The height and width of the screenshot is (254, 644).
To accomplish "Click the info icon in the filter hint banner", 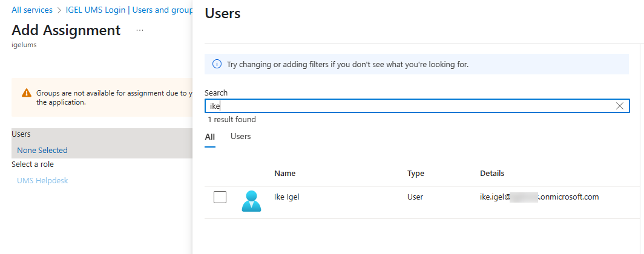I will point(217,64).
